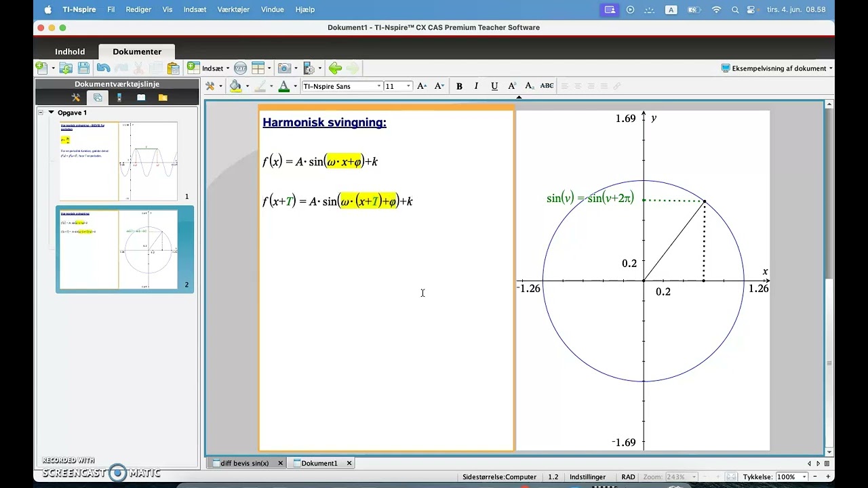Click the camera screen capture icon
Screen dimensions: 868x488
pyautogui.click(x=285, y=68)
